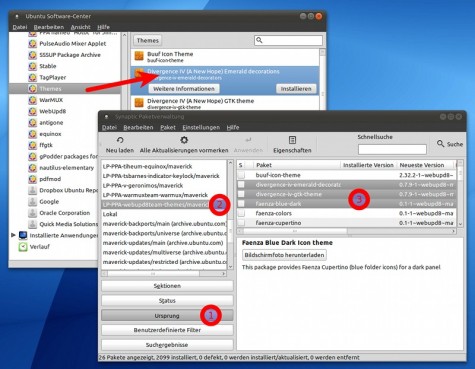This screenshot has width=475, height=369.
Task: Click Alle Aktualisierungen vormerken gear icon
Action: [x=184, y=140]
